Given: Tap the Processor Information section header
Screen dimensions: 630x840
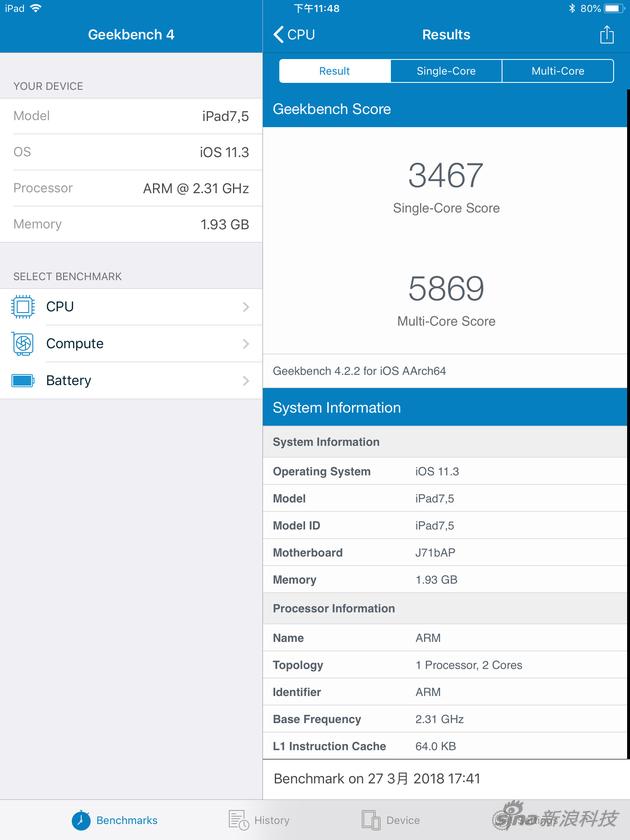Looking at the screenshot, I should click(445, 608).
